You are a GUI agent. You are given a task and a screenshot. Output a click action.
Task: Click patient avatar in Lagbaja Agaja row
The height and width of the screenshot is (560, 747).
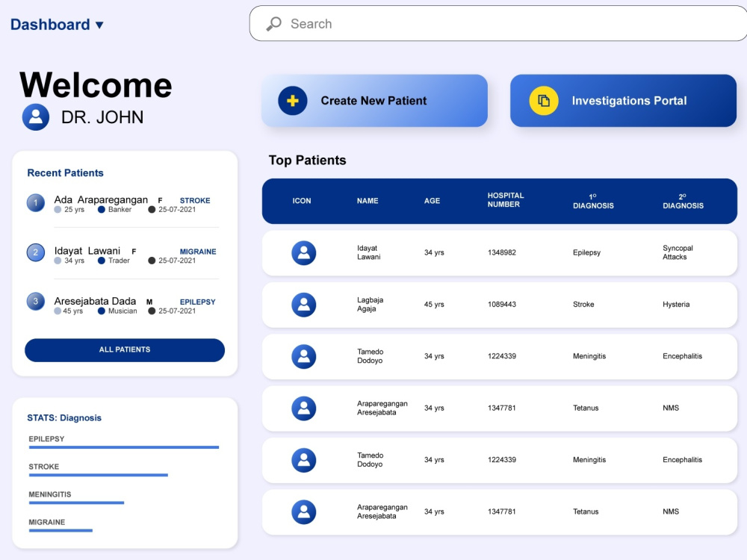[304, 305]
